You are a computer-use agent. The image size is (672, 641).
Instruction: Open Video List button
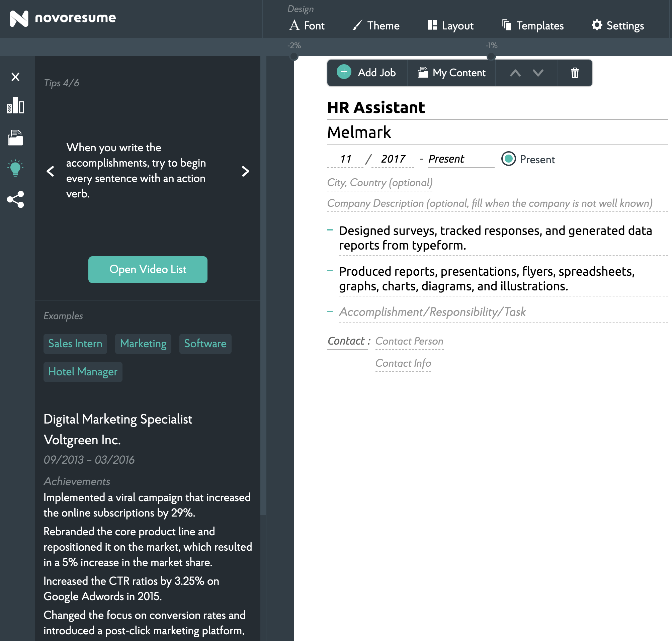[x=148, y=269]
